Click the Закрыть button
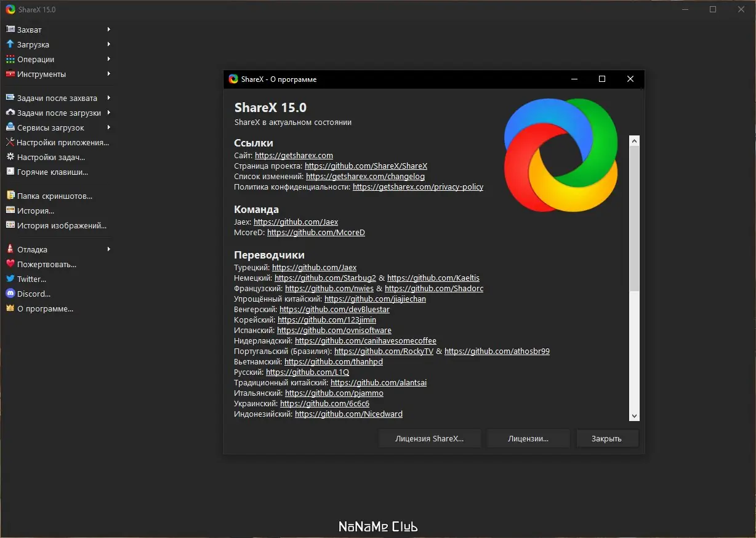This screenshot has height=538, width=756. [x=606, y=438]
